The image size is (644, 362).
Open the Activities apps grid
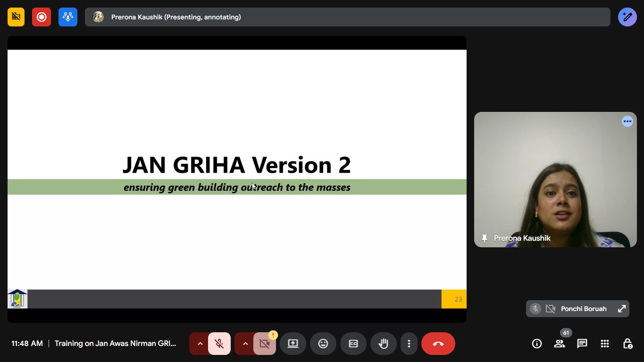[604, 344]
